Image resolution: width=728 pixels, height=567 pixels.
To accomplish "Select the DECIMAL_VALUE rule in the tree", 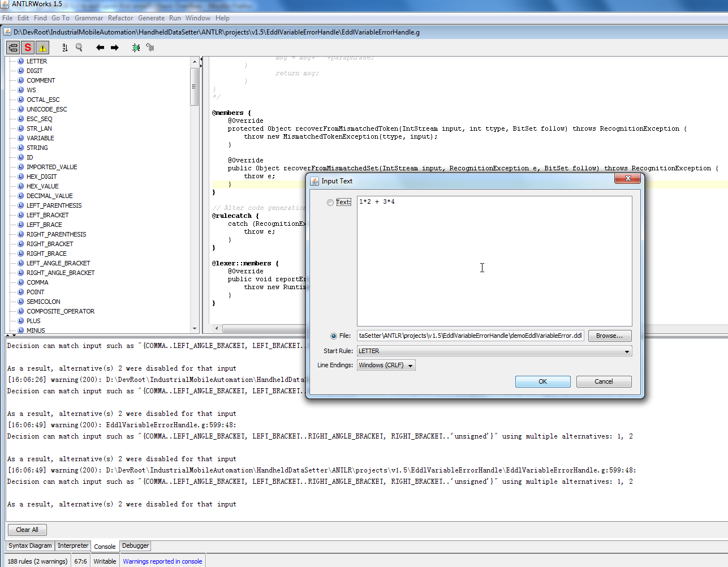I will 49,196.
